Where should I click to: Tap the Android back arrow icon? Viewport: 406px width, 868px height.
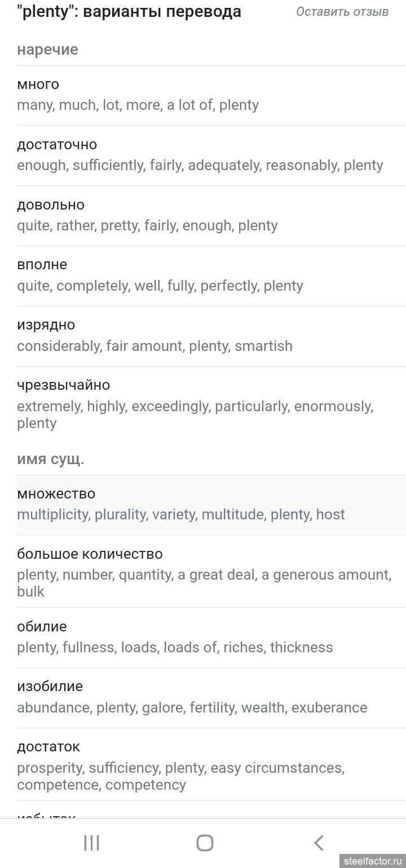tap(319, 843)
